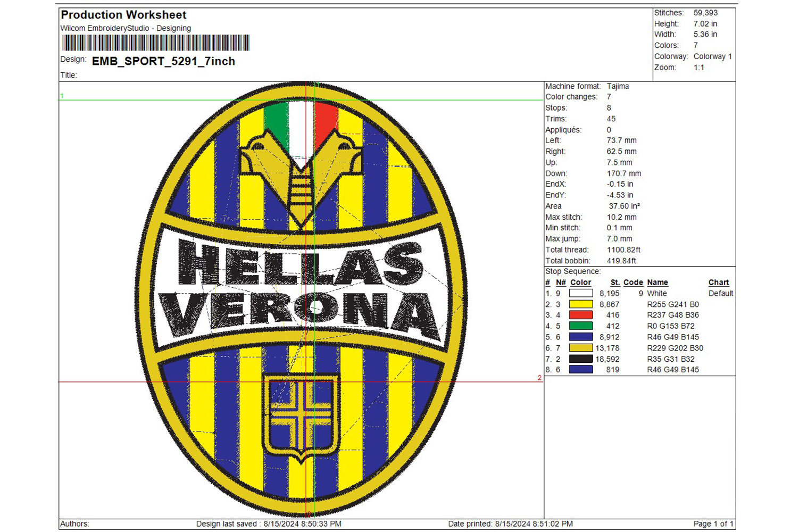The height and width of the screenshot is (532, 799).
Task: Click the Left value 73.7 mm
Action: (x=621, y=140)
